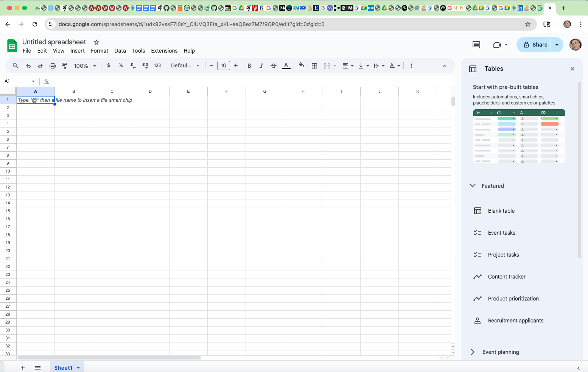Open the fill color picker

pyautogui.click(x=301, y=66)
